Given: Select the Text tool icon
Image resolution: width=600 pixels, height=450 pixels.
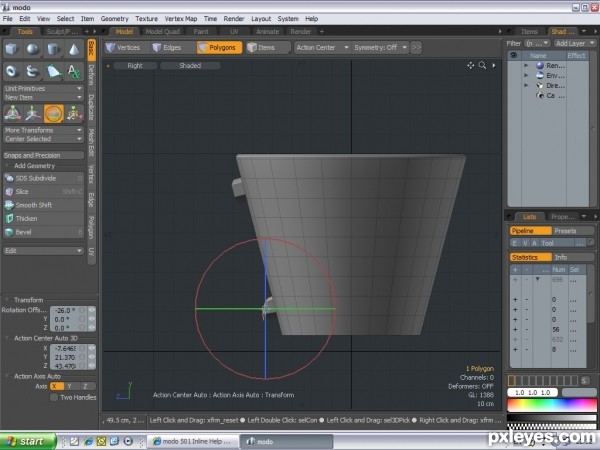Looking at the screenshot, I should coord(74,71).
